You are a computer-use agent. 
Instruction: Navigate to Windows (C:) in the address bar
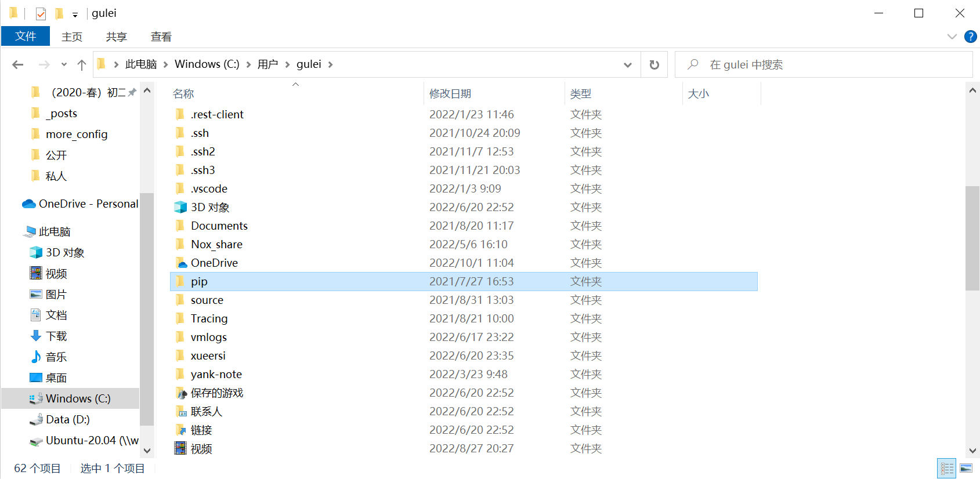pyautogui.click(x=207, y=64)
